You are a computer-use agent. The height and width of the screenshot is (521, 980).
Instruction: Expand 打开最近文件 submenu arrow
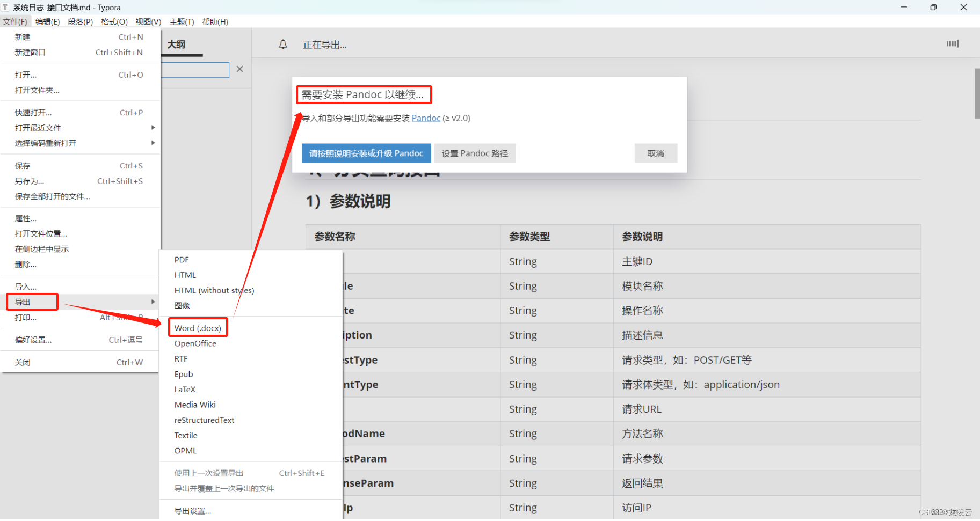[153, 128]
